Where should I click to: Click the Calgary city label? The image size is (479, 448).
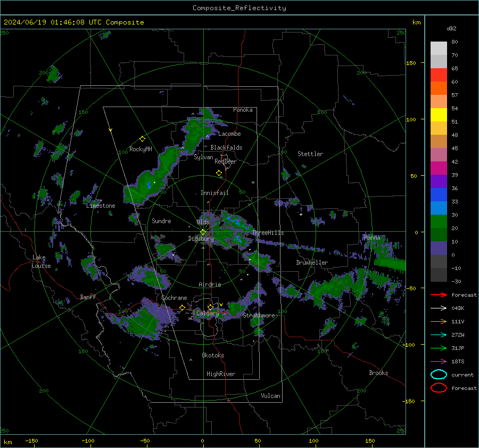point(208,313)
